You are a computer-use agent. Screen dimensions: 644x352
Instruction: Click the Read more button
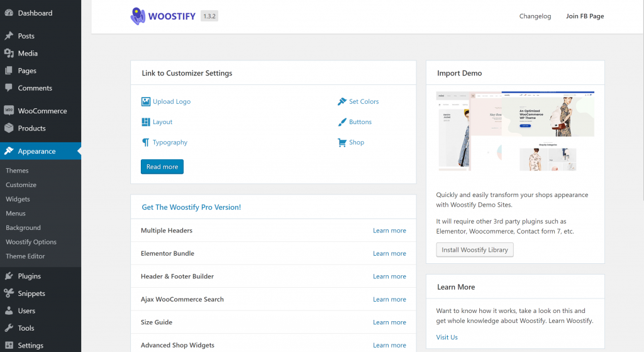click(x=162, y=166)
